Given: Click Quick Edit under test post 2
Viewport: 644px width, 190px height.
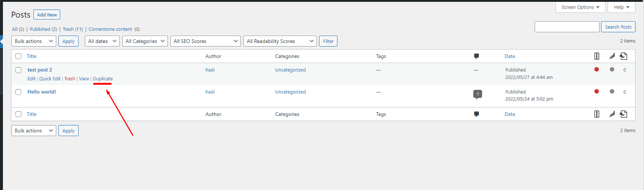Looking at the screenshot, I should coord(50,79).
